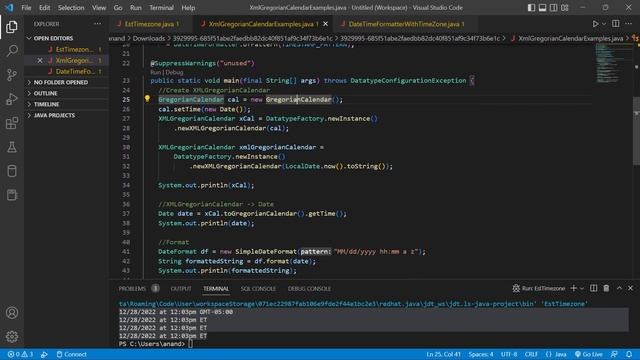
Task: Open the Run menu
Action: click(x=136, y=8)
